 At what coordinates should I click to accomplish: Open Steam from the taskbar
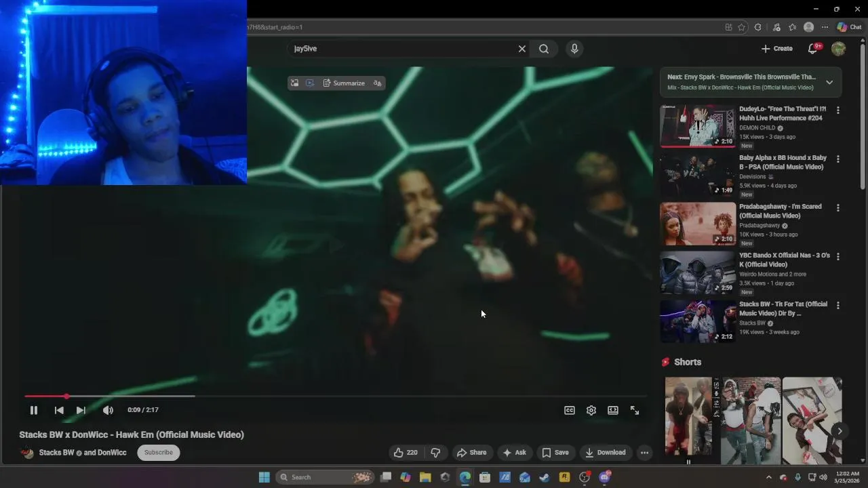(x=545, y=477)
